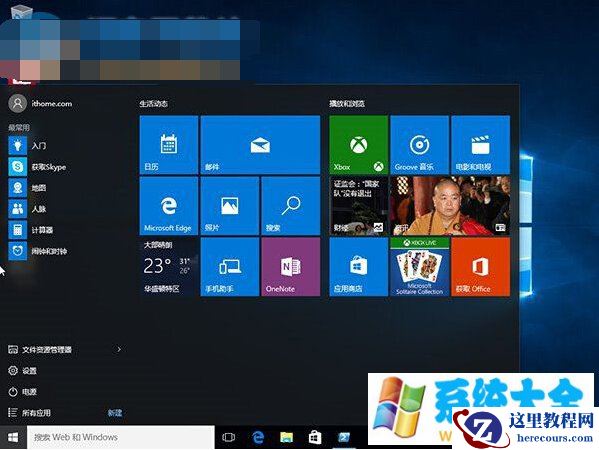599x450 pixels.
Task: Open the Get Office (获取 Office) tile
Action: [x=481, y=267]
